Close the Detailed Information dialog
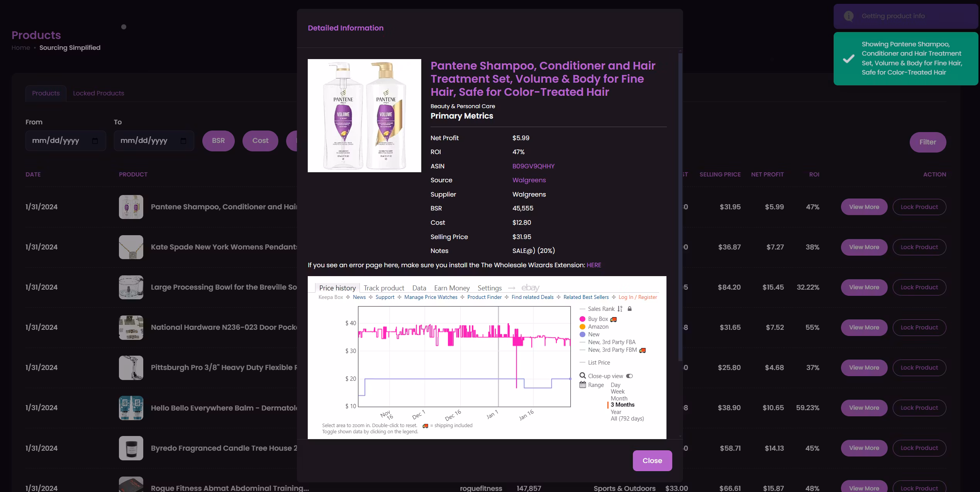This screenshot has width=980, height=492. pos(652,461)
